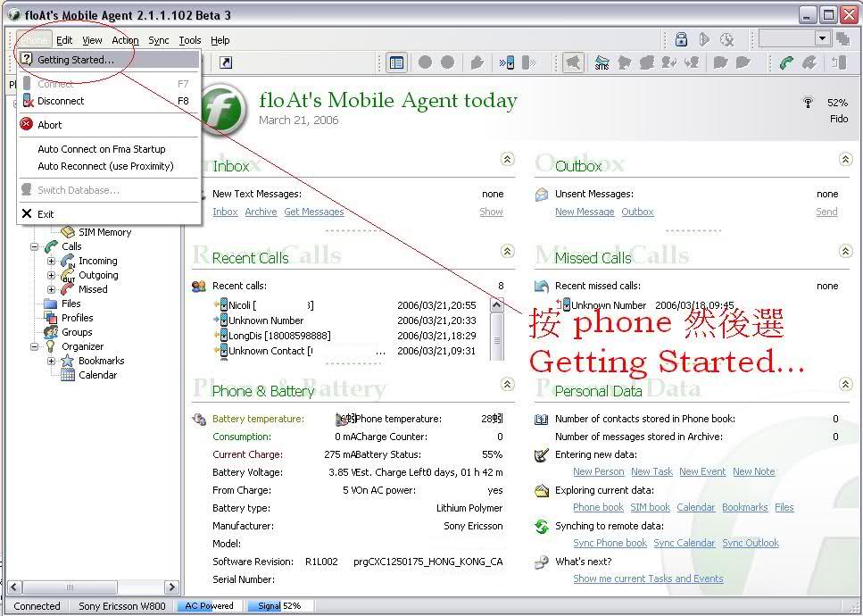Click Show me current Tasks and Events

[x=648, y=579]
